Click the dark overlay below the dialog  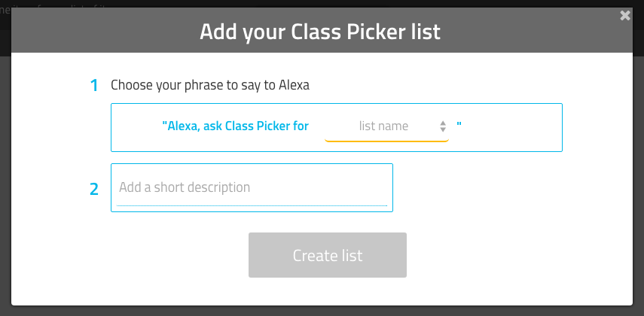coord(322,311)
